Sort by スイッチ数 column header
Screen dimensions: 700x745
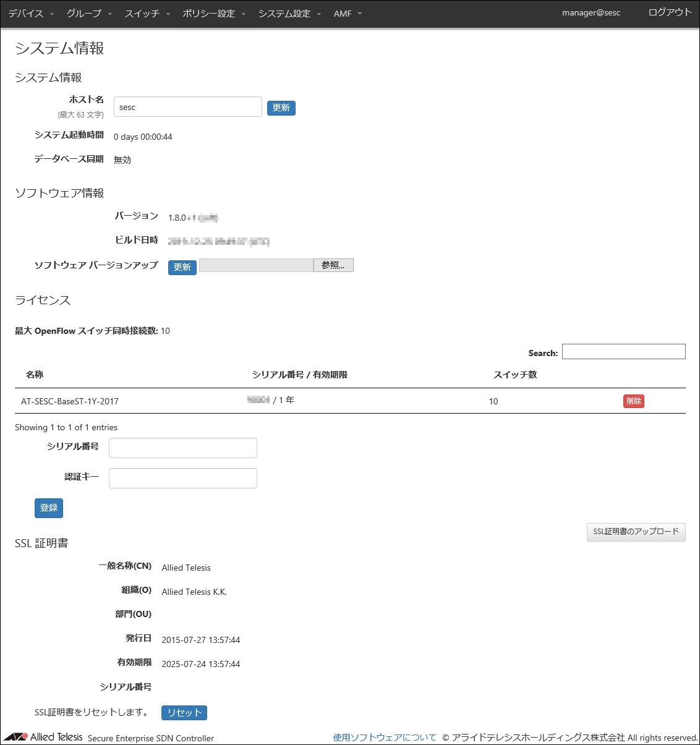(x=515, y=375)
